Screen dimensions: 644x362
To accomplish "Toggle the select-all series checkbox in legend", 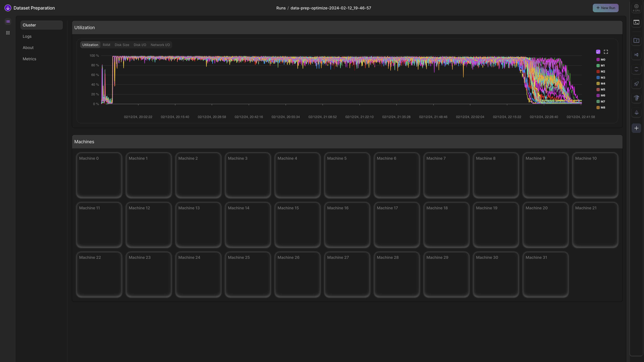I will click(598, 52).
